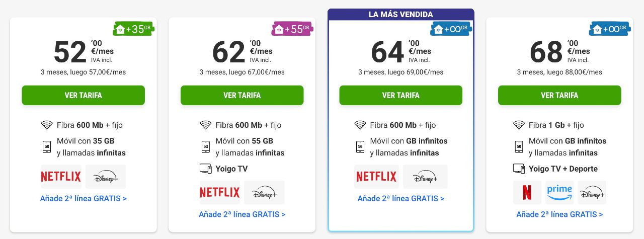
Task: Click the 5G mobile icon in 52€ plan
Action: pos(47,147)
